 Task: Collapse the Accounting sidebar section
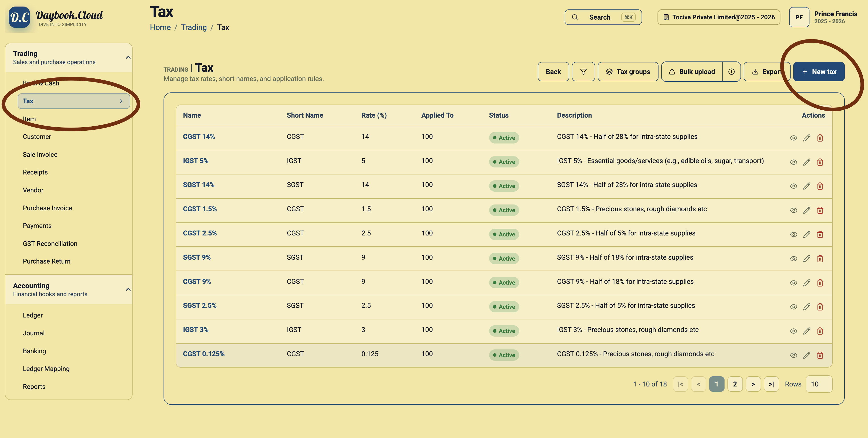click(128, 290)
